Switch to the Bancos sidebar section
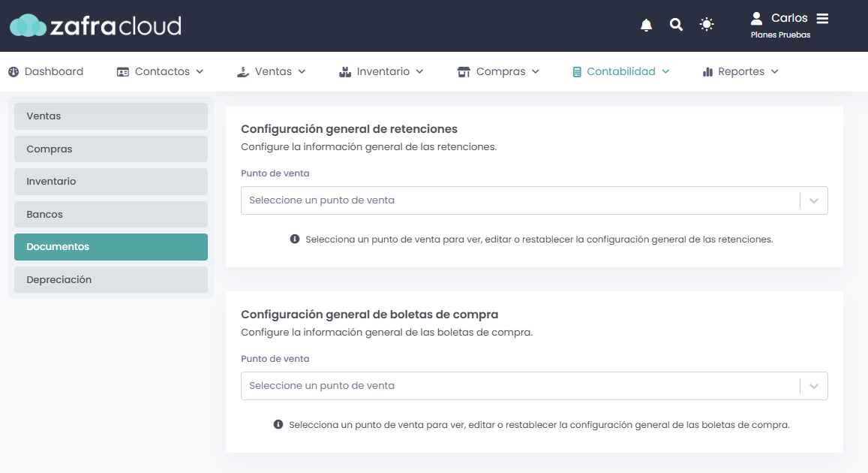The height and width of the screenshot is (473, 868). [x=111, y=215]
